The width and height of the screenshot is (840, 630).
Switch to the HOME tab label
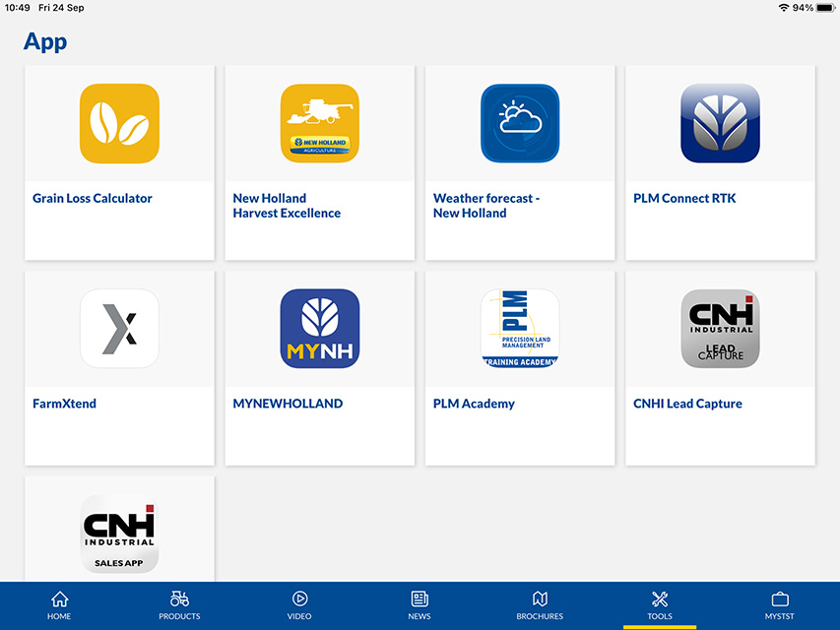click(x=59, y=616)
